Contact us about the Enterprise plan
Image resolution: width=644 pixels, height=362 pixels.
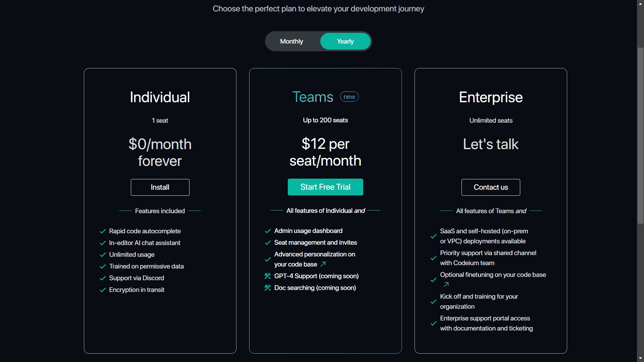tap(491, 187)
